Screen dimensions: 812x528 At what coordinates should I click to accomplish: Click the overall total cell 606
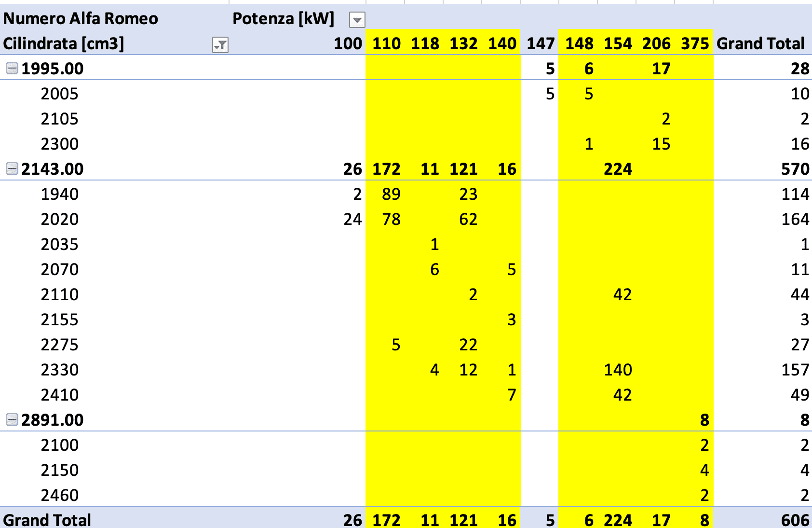click(795, 520)
